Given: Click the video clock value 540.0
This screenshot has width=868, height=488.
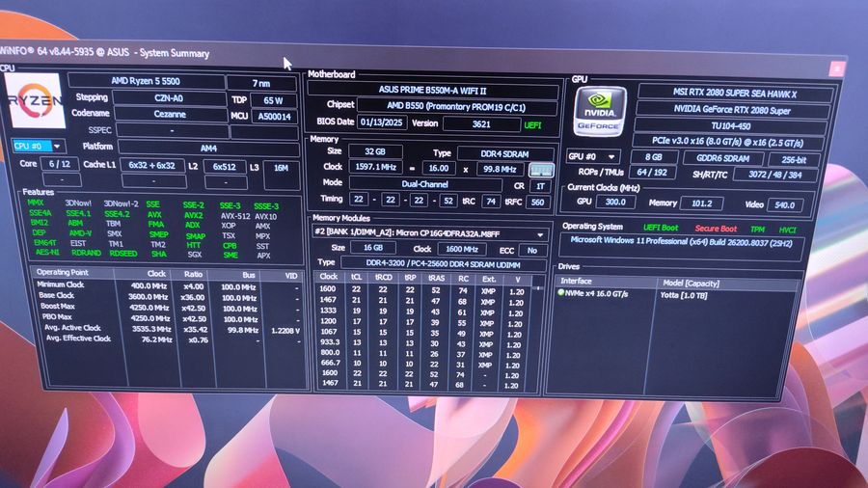Looking at the screenshot, I should coord(784,205).
